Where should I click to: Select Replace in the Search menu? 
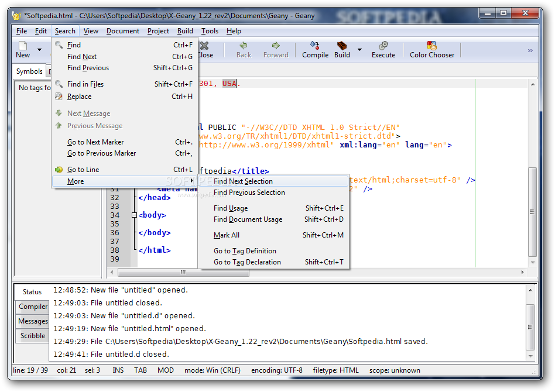click(125, 97)
